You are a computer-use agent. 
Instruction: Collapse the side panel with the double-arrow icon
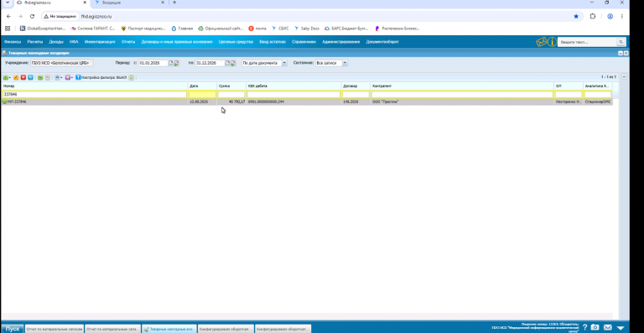(624, 77)
